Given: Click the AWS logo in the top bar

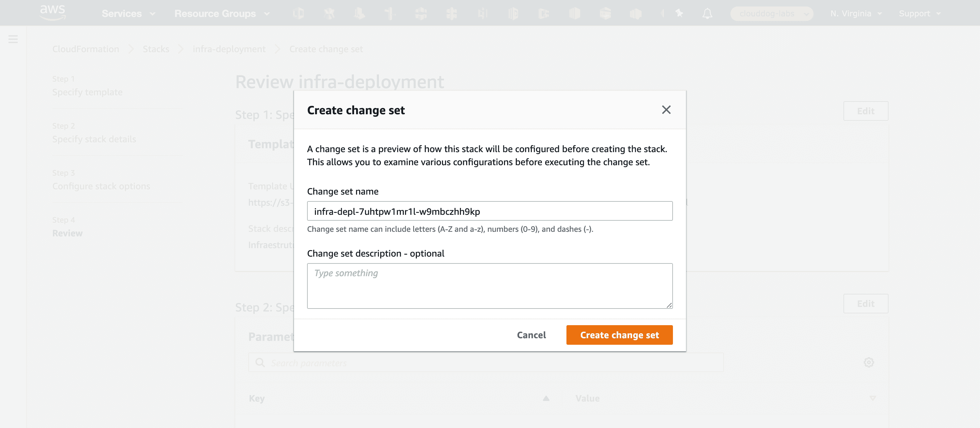Looking at the screenshot, I should (x=53, y=12).
